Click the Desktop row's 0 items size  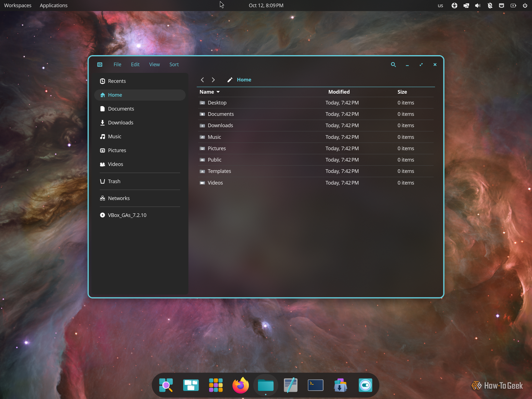pyautogui.click(x=406, y=103)
